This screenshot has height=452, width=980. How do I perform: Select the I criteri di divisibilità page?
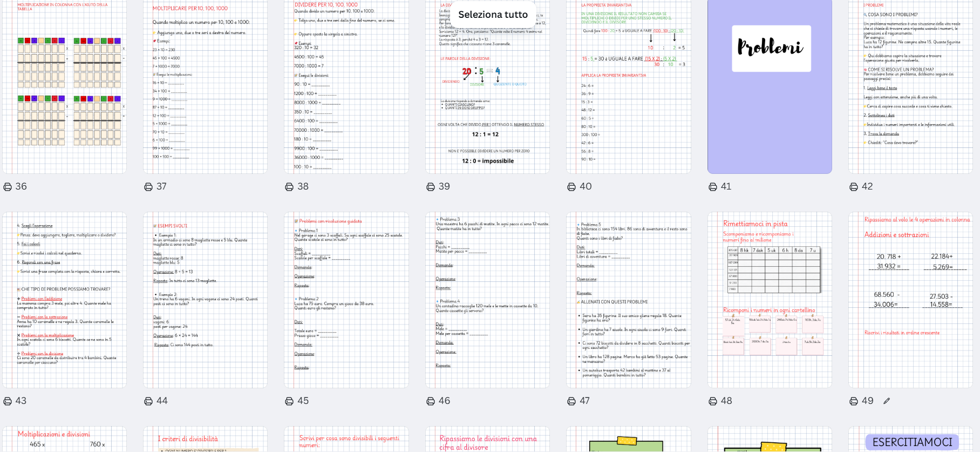[x=205, y=439]
